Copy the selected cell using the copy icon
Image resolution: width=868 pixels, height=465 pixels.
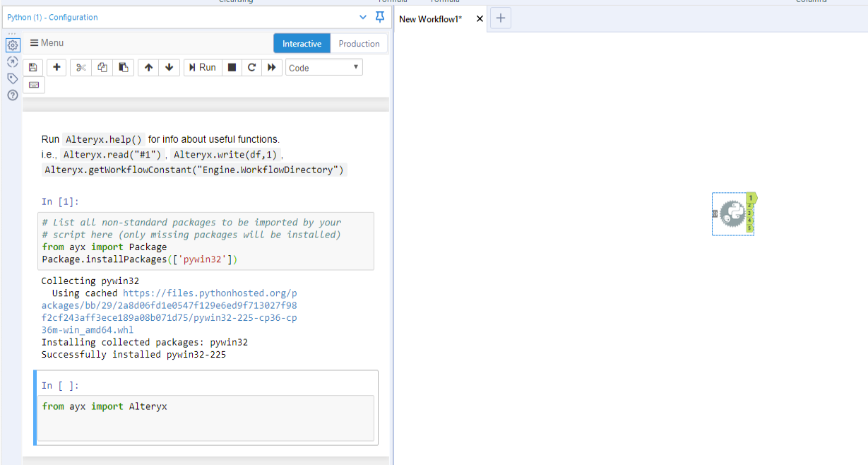tap(102, 67)
